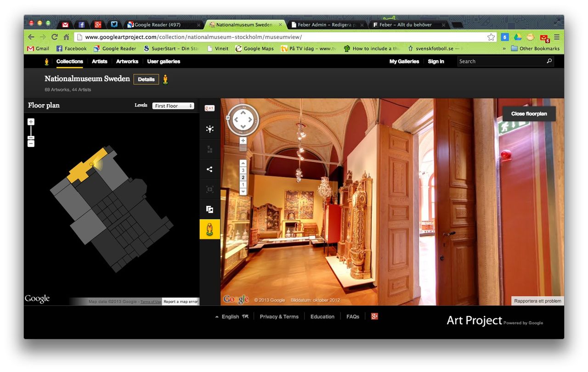This screenshot has height=372, width=588.
Task: Open the Chrome menu button
Action: 557,37
